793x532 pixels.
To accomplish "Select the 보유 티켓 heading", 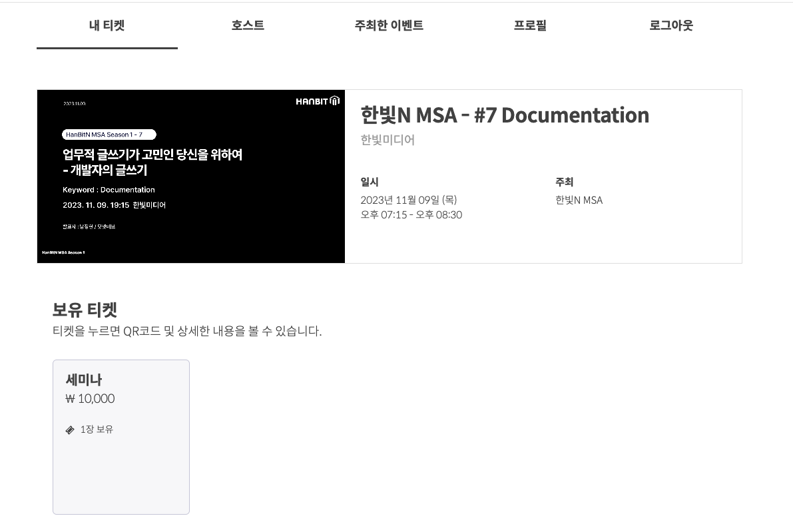I will pos(85,310).
